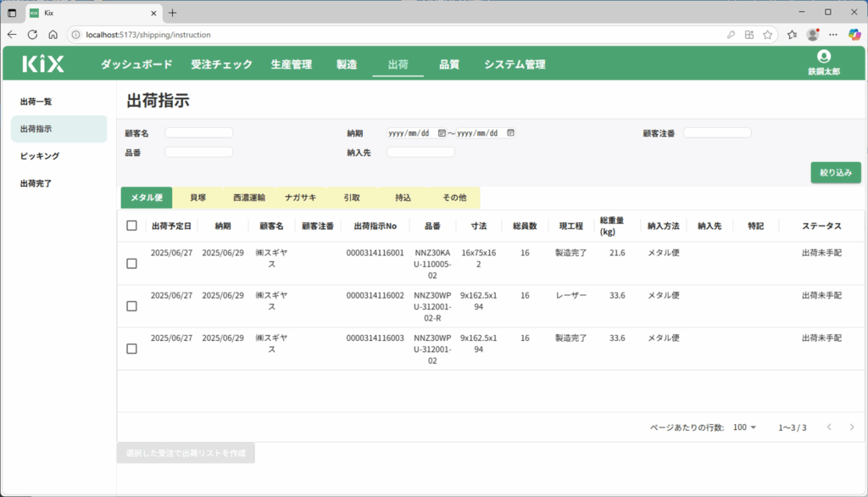Open browser profile avatar

coord(813,35)
